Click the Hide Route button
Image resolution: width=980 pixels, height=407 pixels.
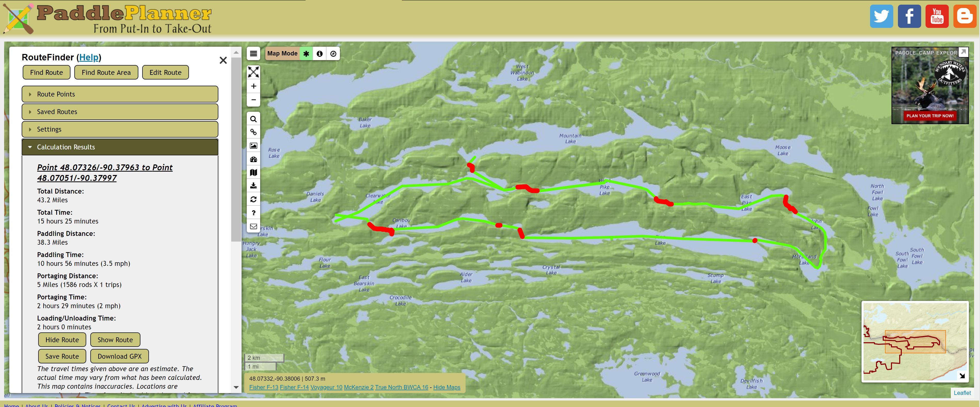(62, 340)
